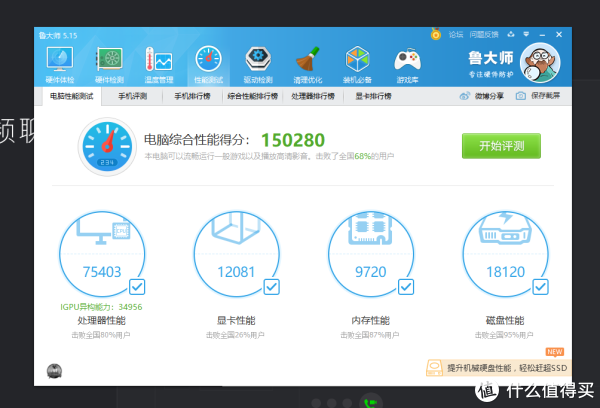Click the speedometer gauge icon beside total score

[107, 147]
